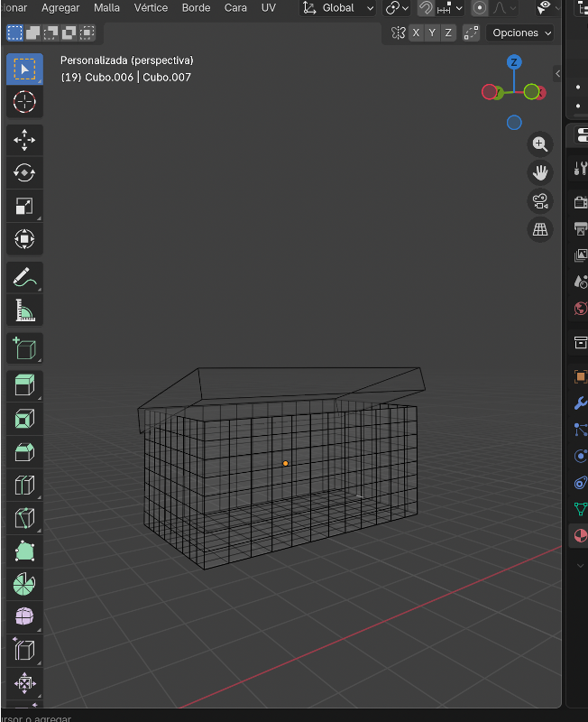Click the Spin tool icon
Screen dimensions: 588x722
coord(24,584)
